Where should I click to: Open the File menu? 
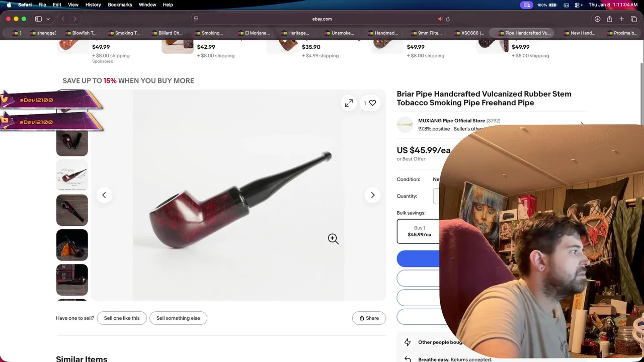click(42, 5)
